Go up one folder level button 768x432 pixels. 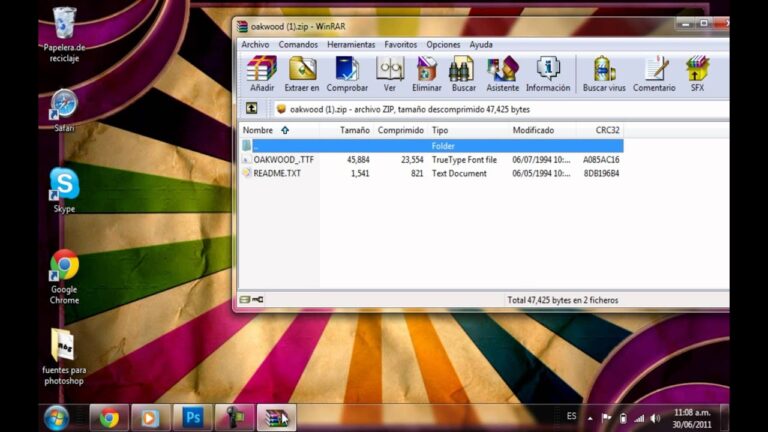coord(252,109)
